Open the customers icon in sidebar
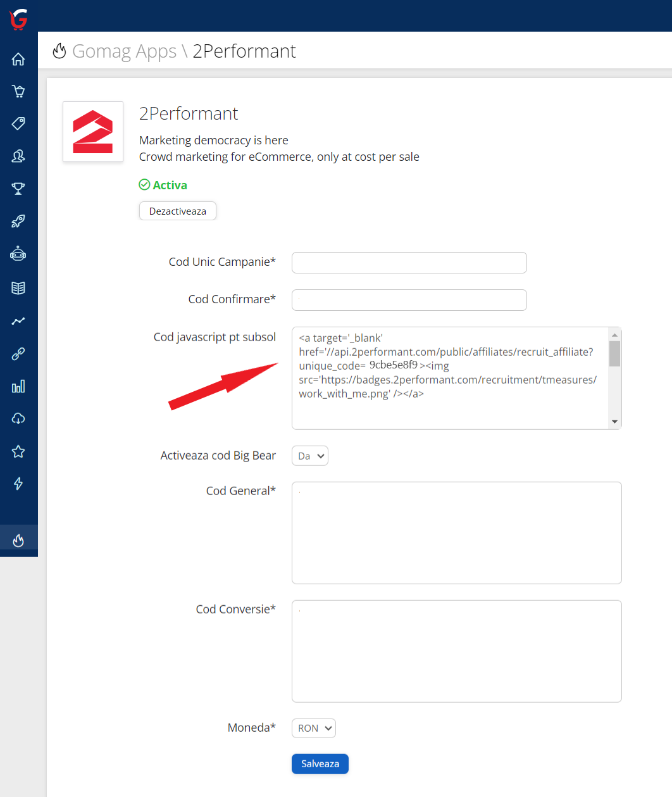The width and height of the screenshot is (672, 797). coord(18,156)
